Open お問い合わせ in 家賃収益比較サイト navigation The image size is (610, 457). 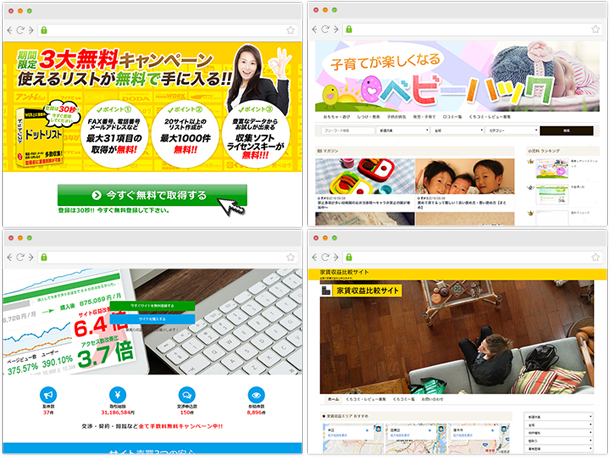(x=432, y=399)
